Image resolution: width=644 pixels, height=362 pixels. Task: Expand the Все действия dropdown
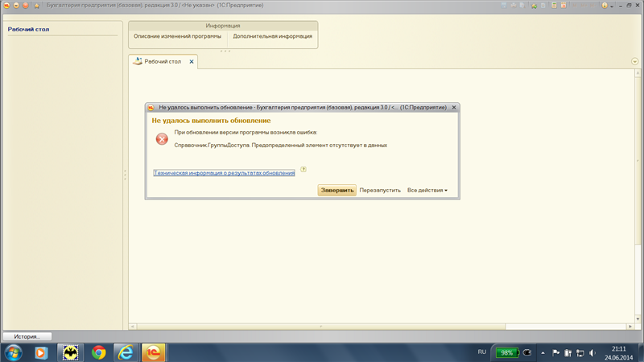(x=427, y=191)
